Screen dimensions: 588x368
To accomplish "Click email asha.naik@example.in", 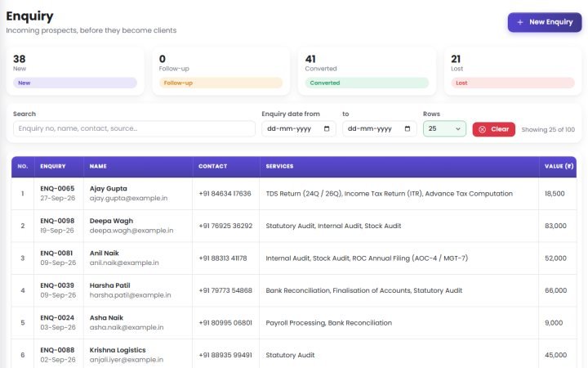I will tap(127, 327).
